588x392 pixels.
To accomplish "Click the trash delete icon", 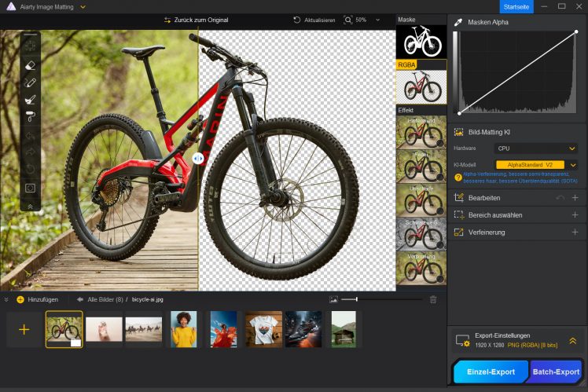I will [433, 299].
